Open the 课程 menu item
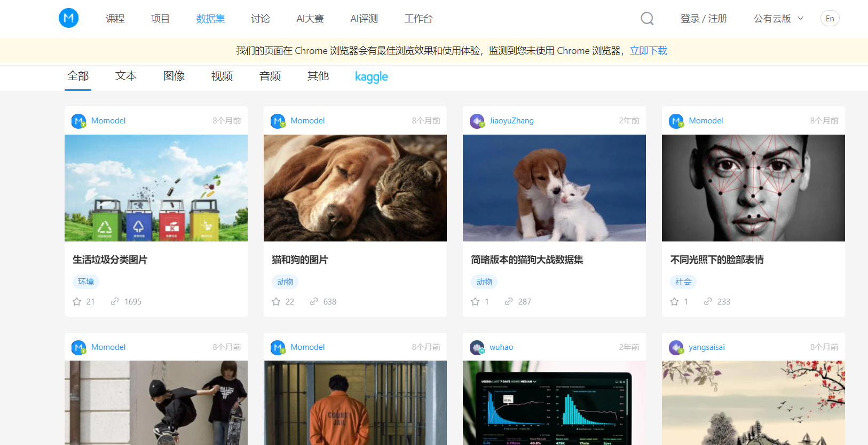Screen dimensions: 868x445 115,19
